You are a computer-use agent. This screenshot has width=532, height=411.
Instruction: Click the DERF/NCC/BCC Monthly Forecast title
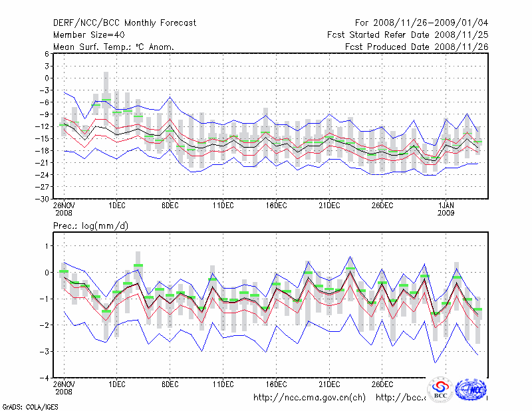pyautogui.click(x=124, y=23)
